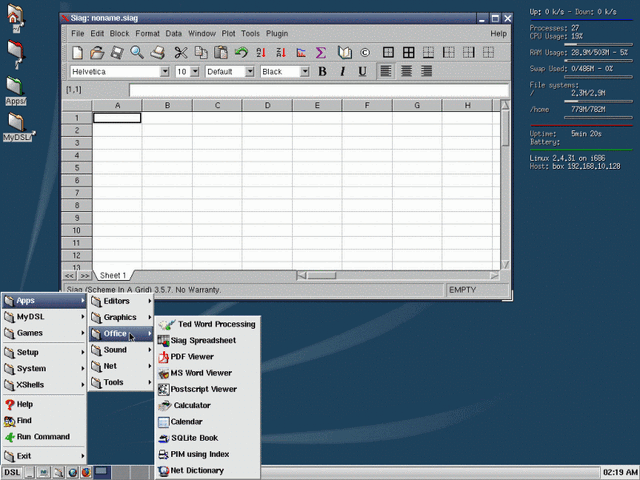Cut selection with the scissors icon

tap(181, 52)
